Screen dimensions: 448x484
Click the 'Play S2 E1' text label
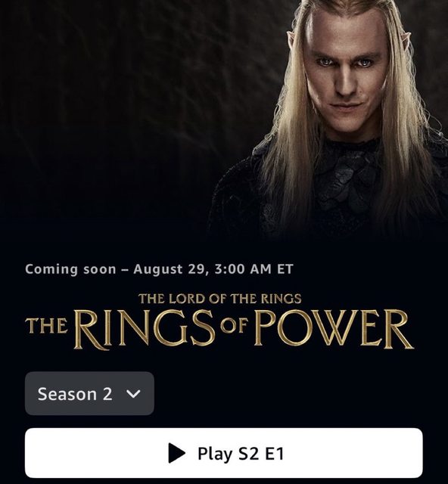(241, 454)
